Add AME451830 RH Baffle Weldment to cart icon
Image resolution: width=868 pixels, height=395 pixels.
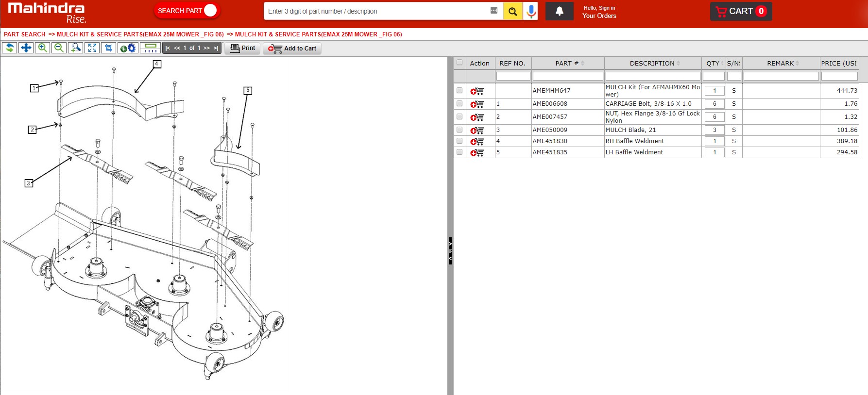coord(477,141)
